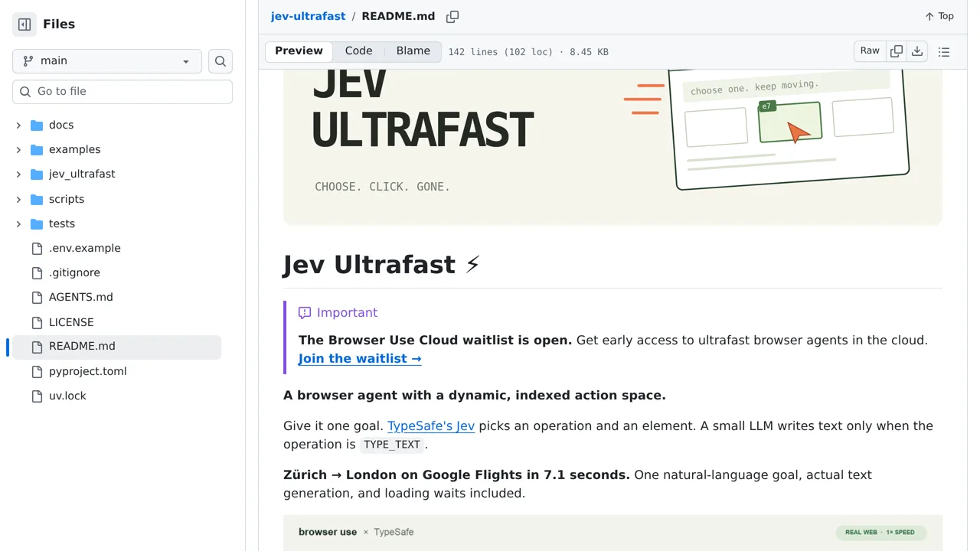The width and height of the screenshot is (980, 551).
Task: Switch to the Blame tab
Action: [x=413, y=51]
